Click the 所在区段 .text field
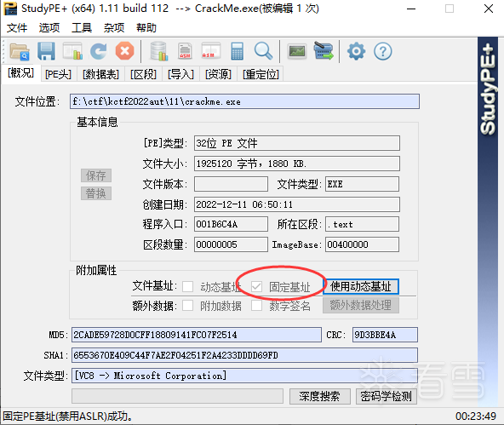Screen dimensions: 504x425 coord(362,224)
